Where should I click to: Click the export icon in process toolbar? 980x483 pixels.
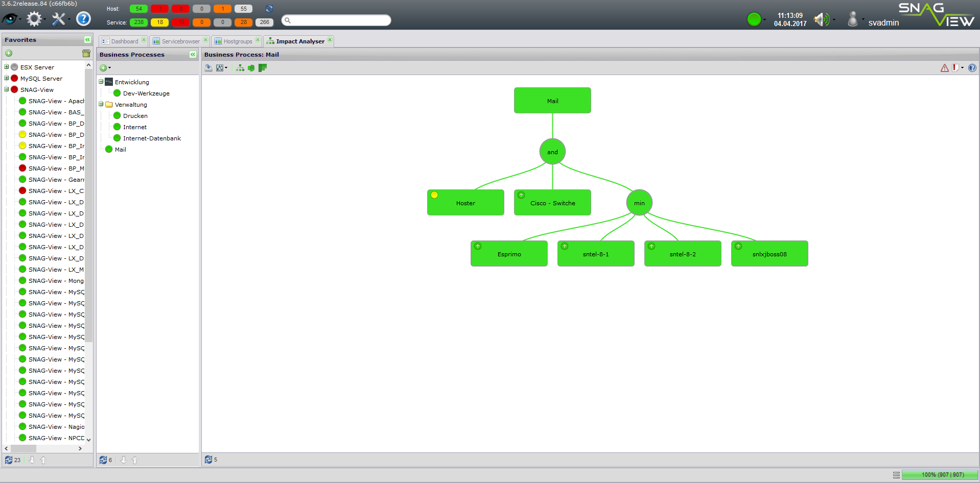tap(208, 68)
